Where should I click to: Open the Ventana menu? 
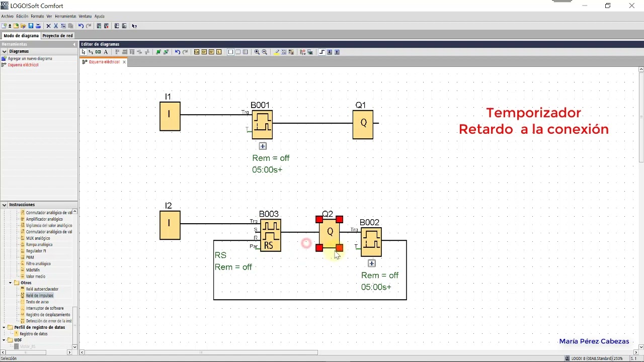[x=85, y=16]
